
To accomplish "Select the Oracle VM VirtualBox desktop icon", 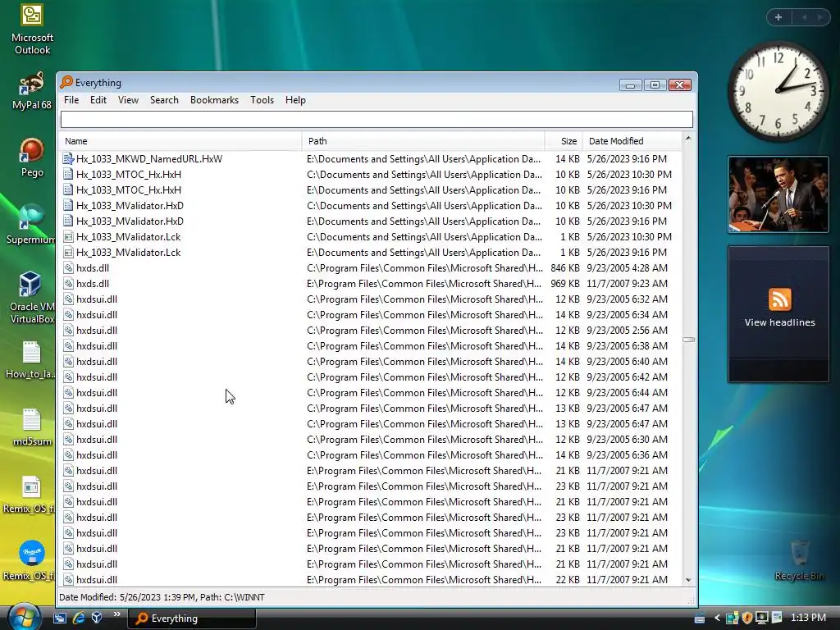I will pos(30,297).
